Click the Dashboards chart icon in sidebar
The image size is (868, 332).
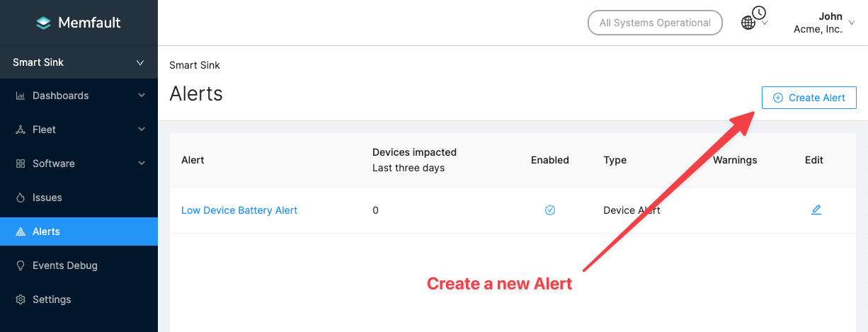(20, 96)
